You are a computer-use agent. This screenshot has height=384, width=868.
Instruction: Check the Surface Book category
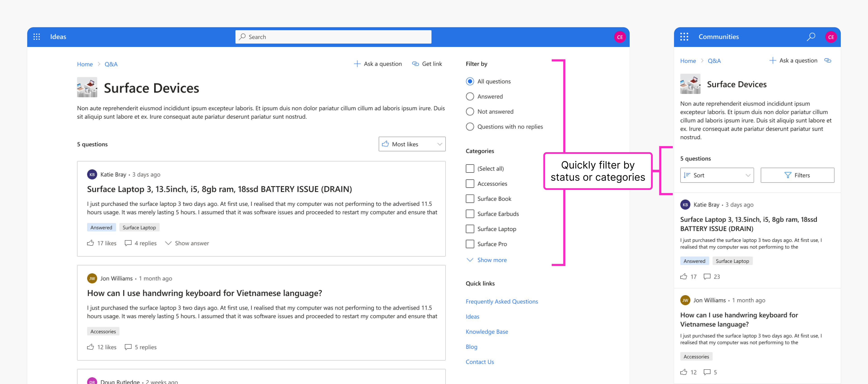point(470,199)
